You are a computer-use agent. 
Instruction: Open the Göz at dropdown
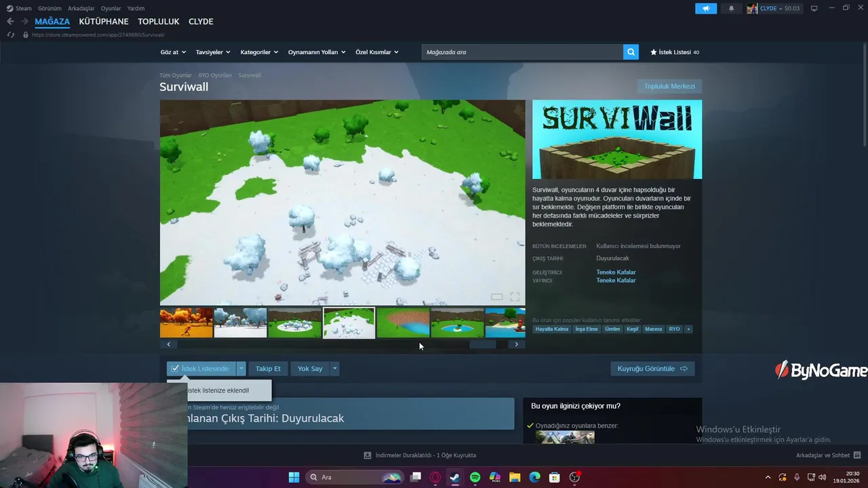[173, 52]
